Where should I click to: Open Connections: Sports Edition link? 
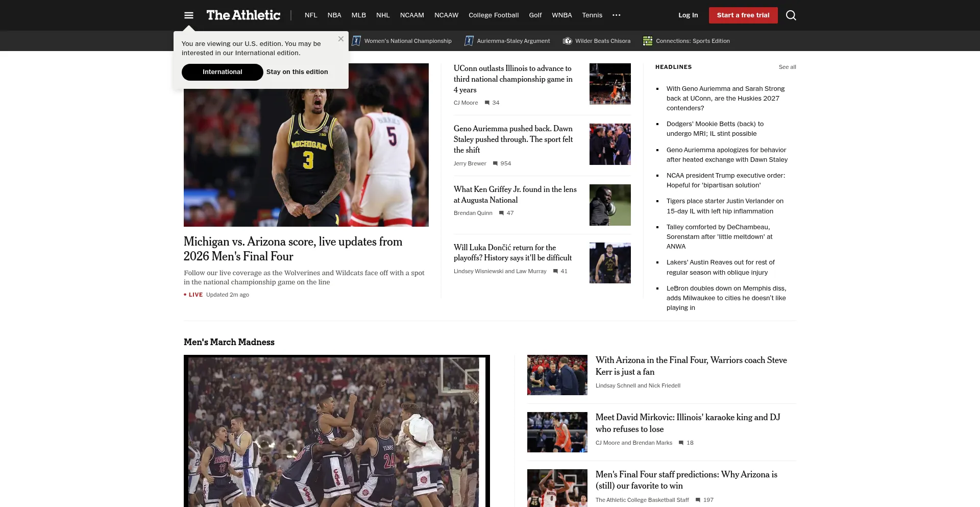pos(693,41)
